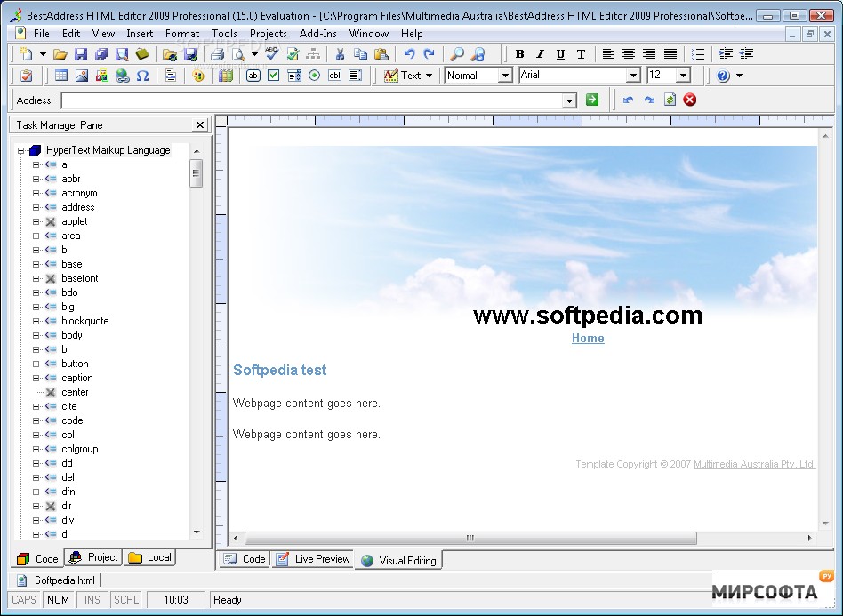The height and width of the screenshot is (616, 843).
Task: Print the document with the printer icon
Action: [217, 54]
